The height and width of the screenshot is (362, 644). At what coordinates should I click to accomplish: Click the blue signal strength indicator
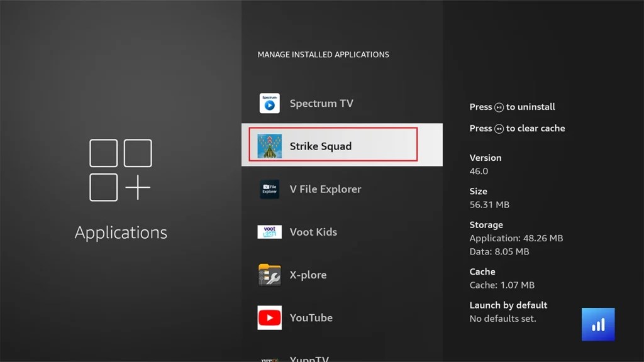(597, 324)
